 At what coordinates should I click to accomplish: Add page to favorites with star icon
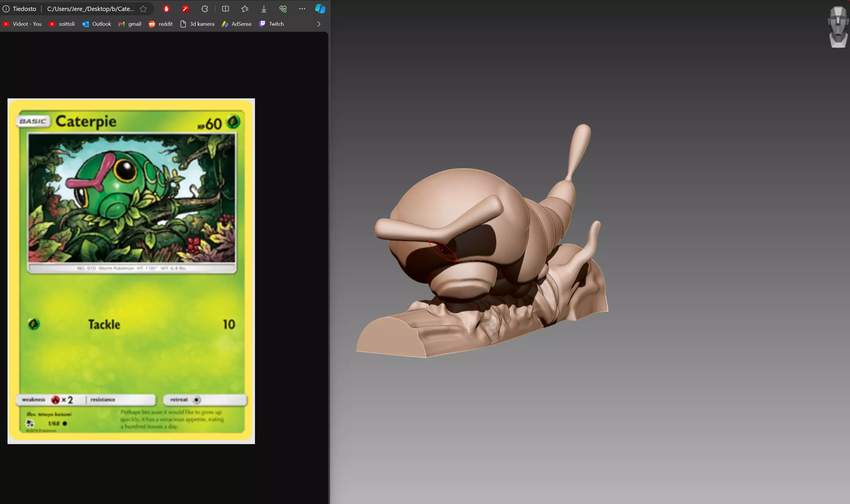[x=143, y=9]
